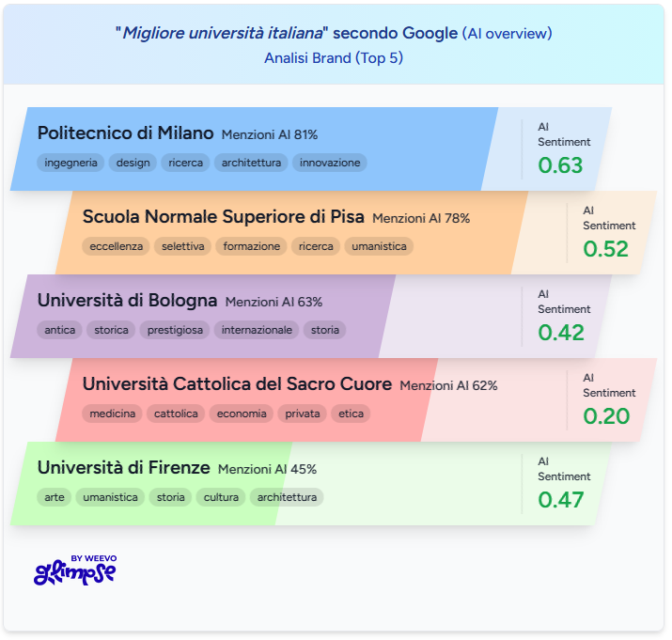The image size is (672, 640).
Task: Select the Politecnico di Milano heading
Action: tap(126, 133)
